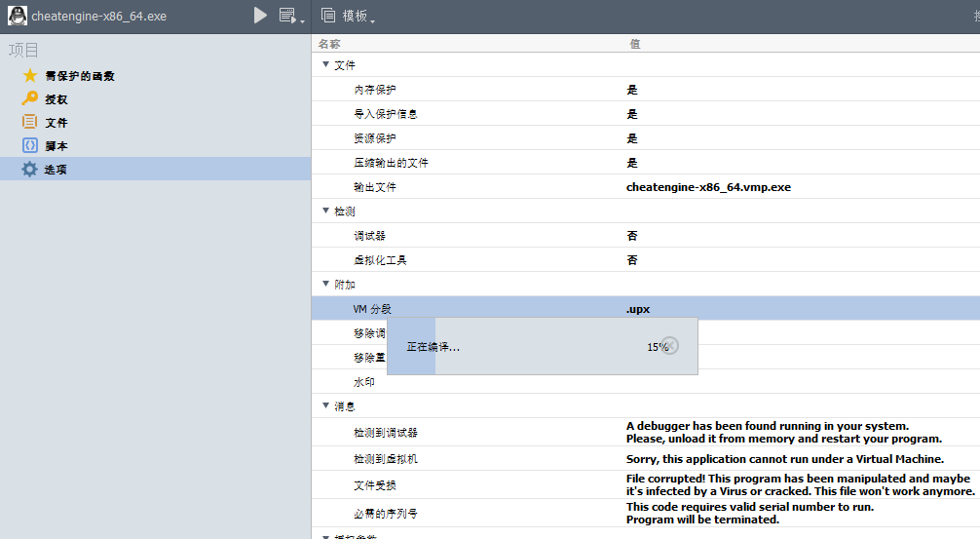The image size is (980, 539).
Task: Click the star icon in project list
Action: [x=29, y=76]
